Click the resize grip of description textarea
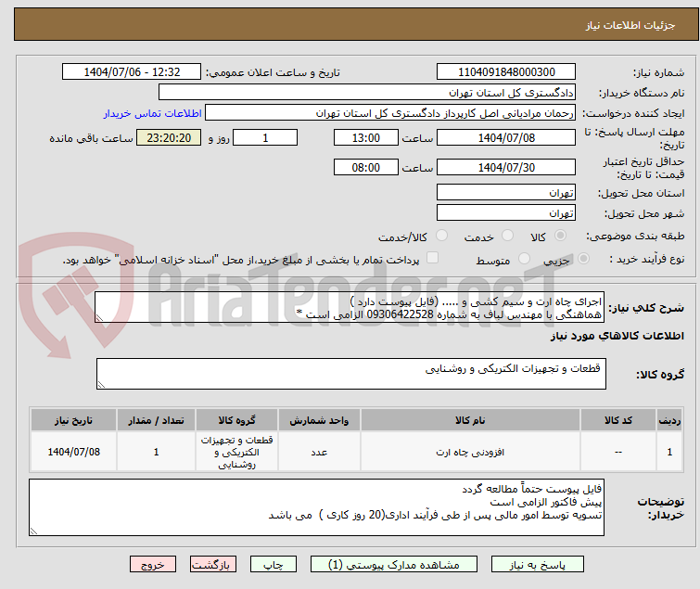This screenshot has height=589, width=700. [x=99, y=318]
